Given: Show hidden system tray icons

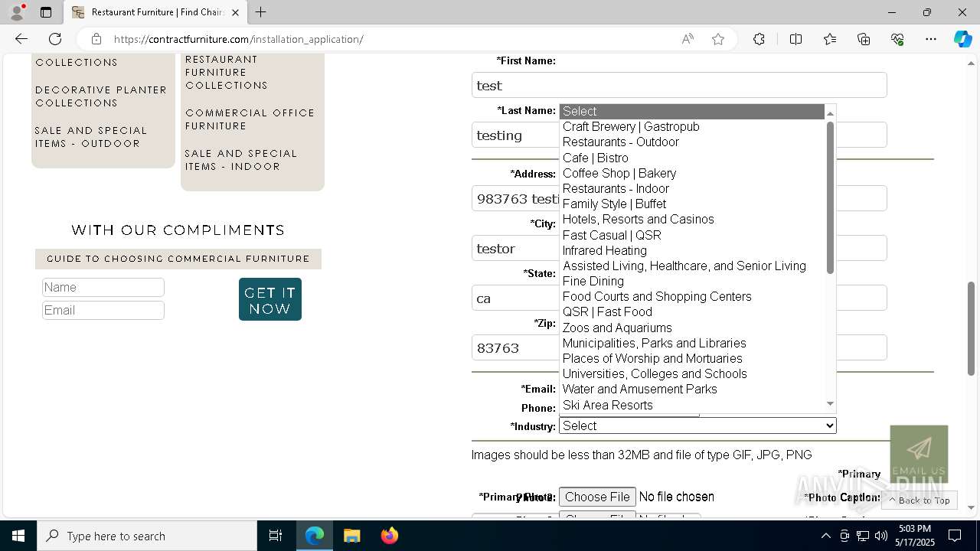Looking at the screenshot, I should pyautogui.click(x=825, y=536).
